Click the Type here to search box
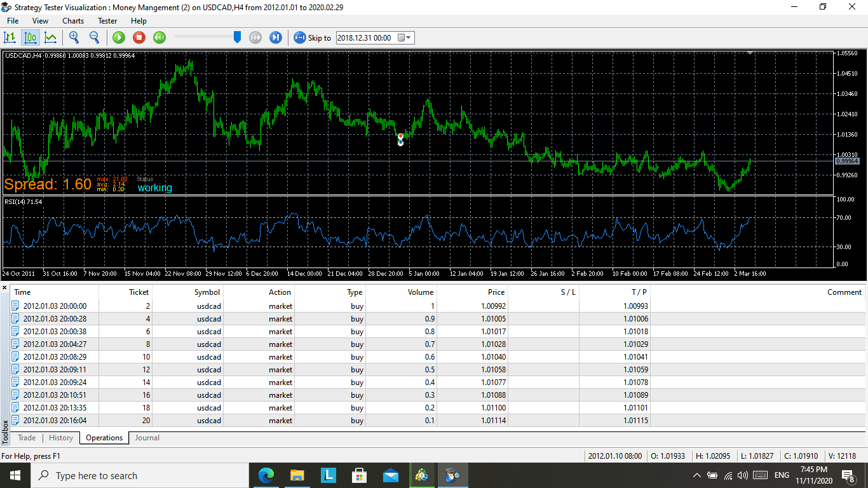Screen dimensions: 868x488 (x=139, y=475)
